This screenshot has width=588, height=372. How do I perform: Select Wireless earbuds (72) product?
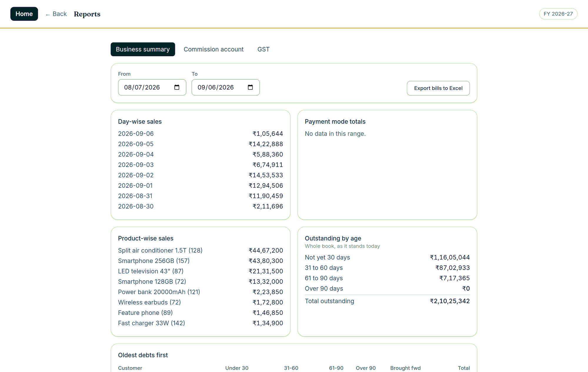pyautogui.click(x=149, y=303)
